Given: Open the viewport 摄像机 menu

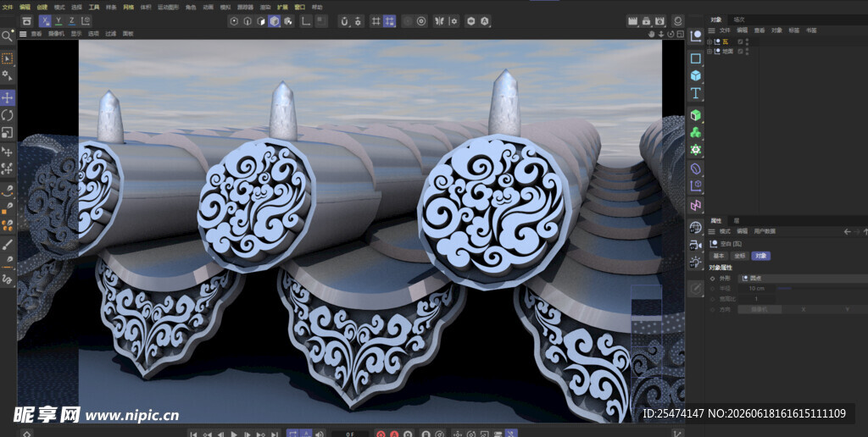Looking at the screenshot, I should coord(57,34).
